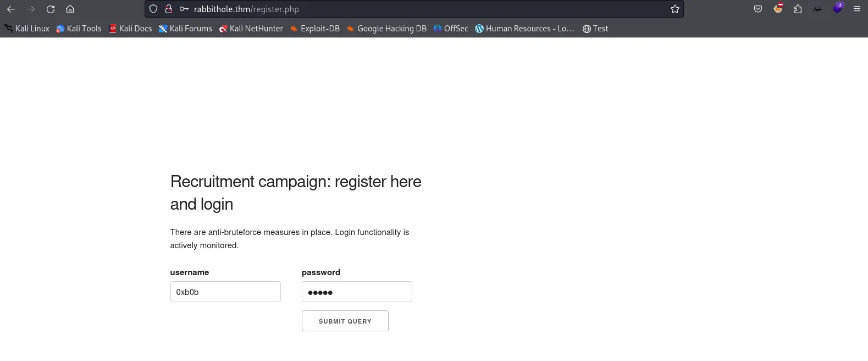The width and height of the screenshot is (868, 361).
Task: Open the saved logins key icon
Action: 184,9
